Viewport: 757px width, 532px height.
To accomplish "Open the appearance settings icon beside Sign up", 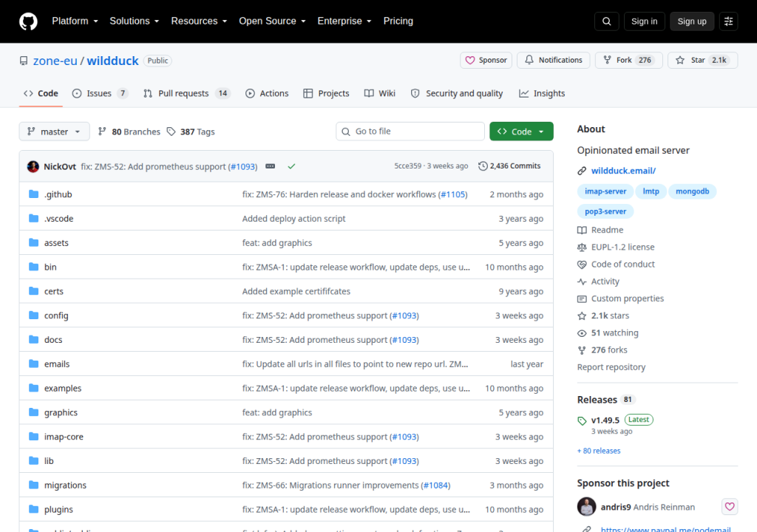I will click(728, 21).
